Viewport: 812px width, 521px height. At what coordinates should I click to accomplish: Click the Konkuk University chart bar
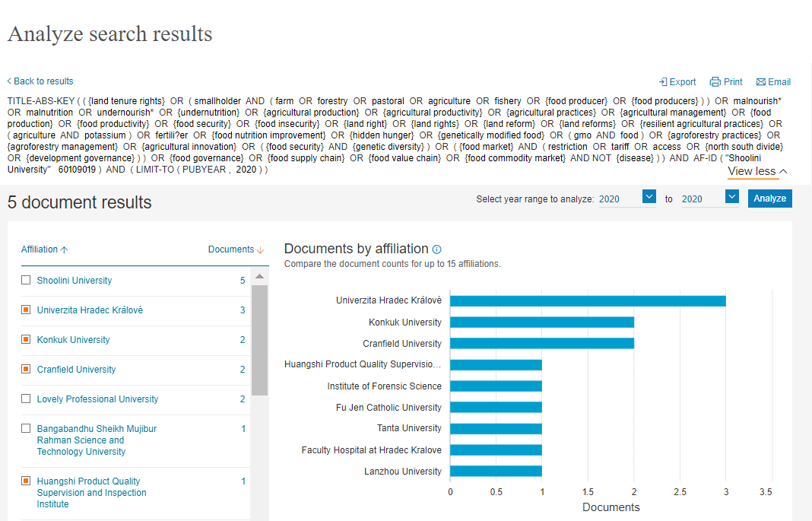click(x=542, y=322)
